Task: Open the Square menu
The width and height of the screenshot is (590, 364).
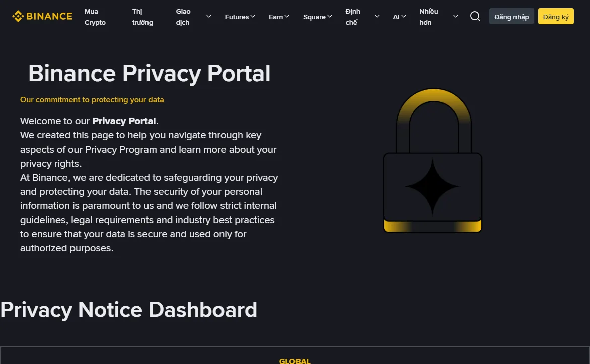Action: pyautogui.click(x=314, y=17)
